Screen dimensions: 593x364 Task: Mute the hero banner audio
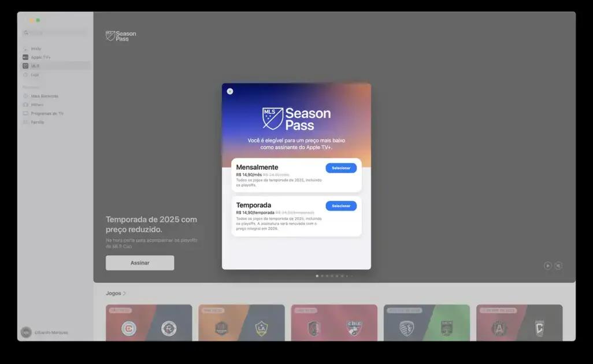tap(558, 266)
